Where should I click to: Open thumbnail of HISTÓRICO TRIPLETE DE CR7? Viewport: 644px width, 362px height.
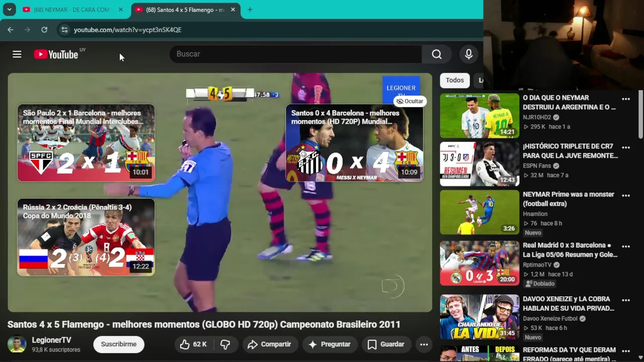479,164
